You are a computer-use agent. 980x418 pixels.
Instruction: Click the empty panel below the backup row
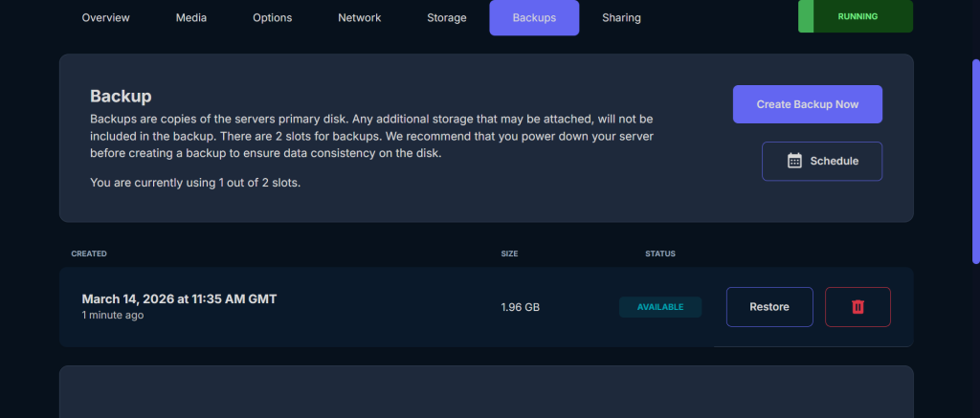[486, 392]
